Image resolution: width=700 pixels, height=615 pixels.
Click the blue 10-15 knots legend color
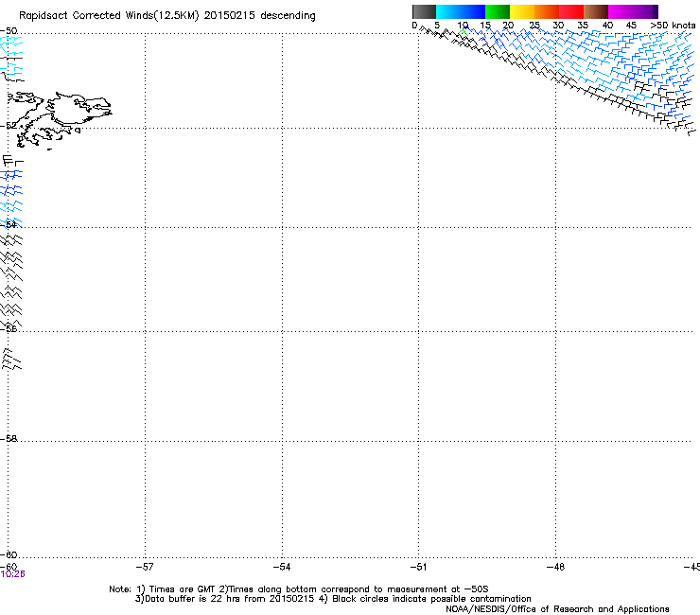pyautogui.click(x=473, y=11)
